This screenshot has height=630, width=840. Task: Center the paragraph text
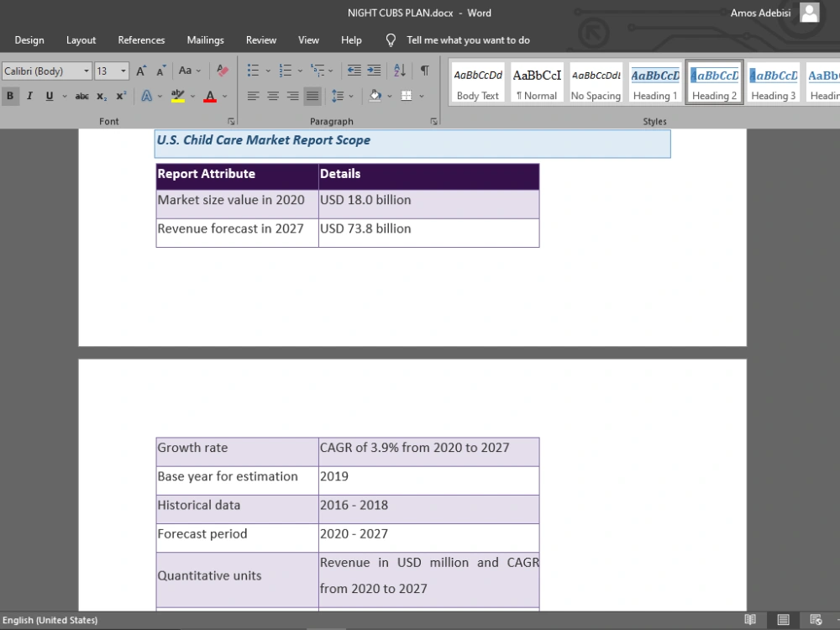(x=273, y=97)
